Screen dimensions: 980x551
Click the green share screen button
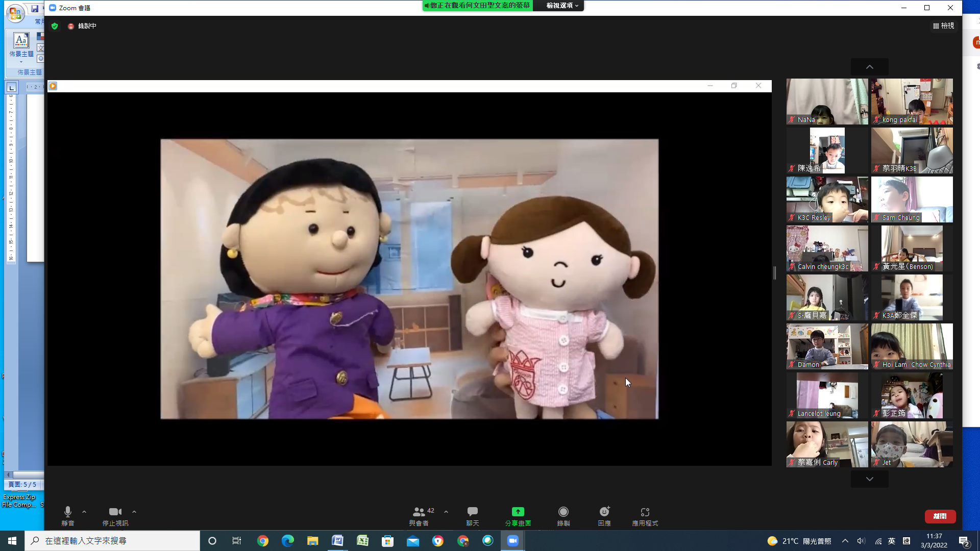518,516
